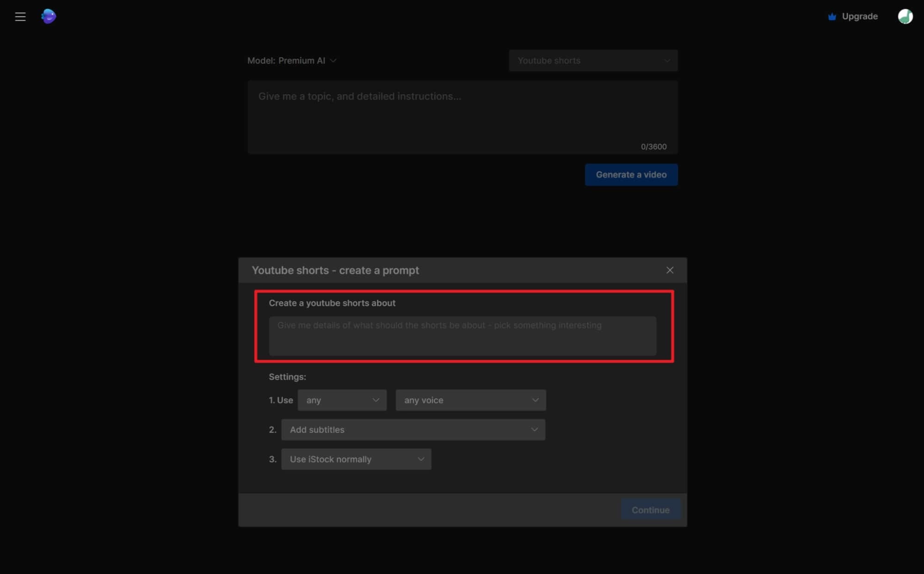924x574 pixels.
Task: Toggle the 'any' media type selector
Action: pyautogui.click(x=341, y=400)
